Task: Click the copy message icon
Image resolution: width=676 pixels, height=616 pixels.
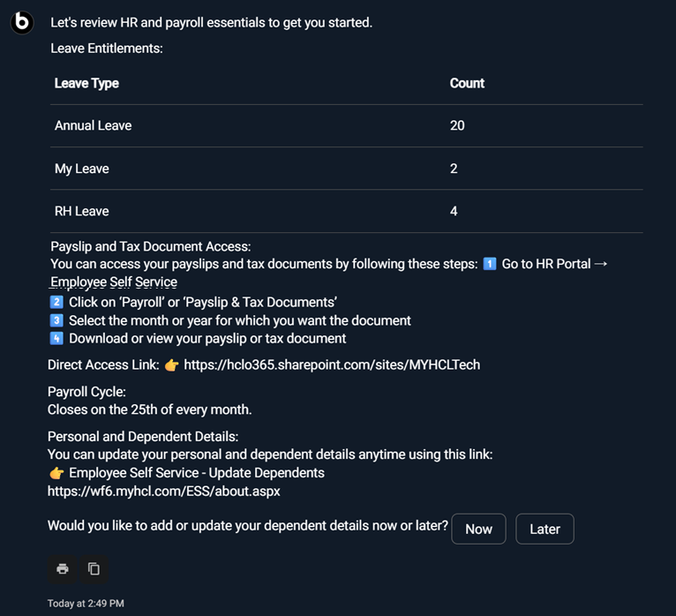Action: (x=94, y=569)
